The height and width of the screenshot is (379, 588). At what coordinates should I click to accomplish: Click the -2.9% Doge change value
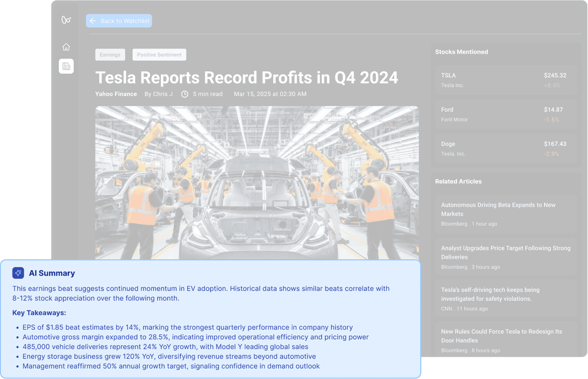click(x=552, y=154)
